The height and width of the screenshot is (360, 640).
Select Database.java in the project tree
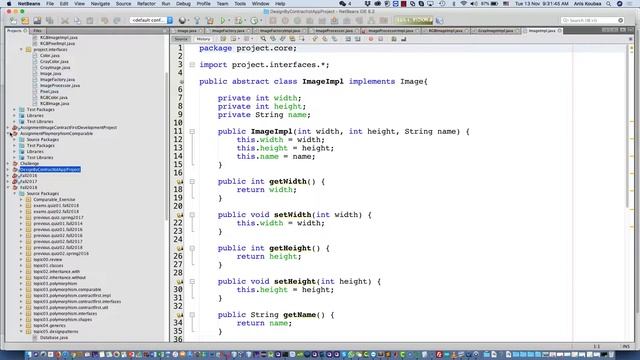point(54,338)
